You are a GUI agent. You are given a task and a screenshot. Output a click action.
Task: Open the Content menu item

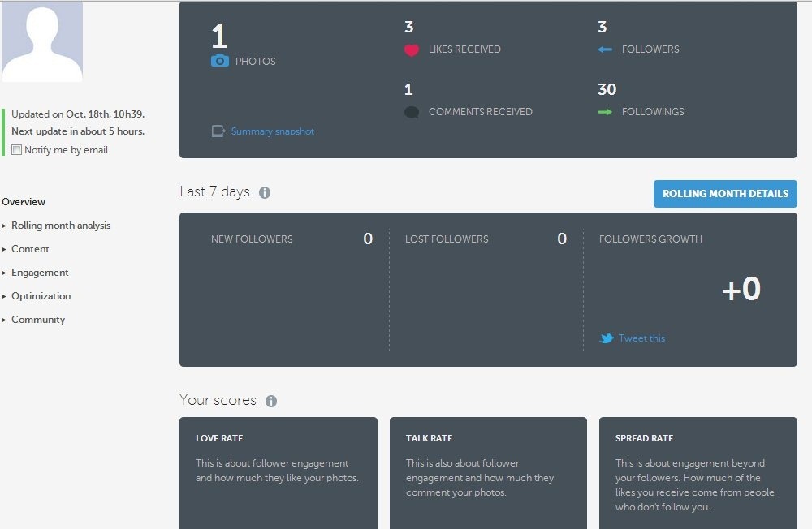tap(30, 249)
